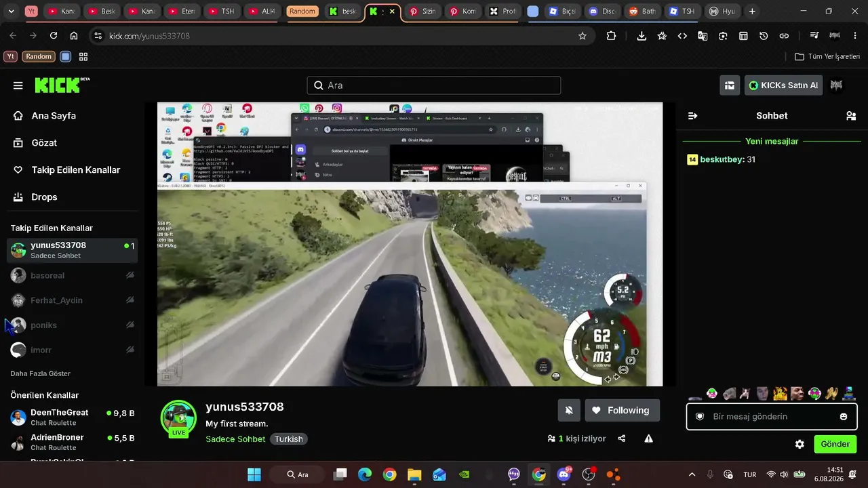This screenshot has height=488, width=868.
Task: Open browser downloads icon
Action: (x=642, y=36)
